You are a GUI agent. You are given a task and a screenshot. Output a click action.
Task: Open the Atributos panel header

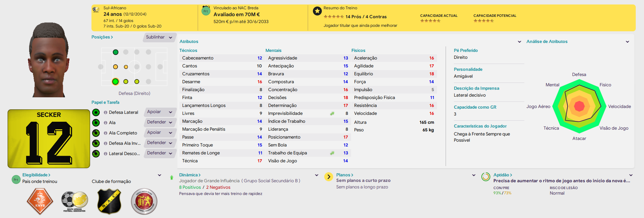click(189, 42)
